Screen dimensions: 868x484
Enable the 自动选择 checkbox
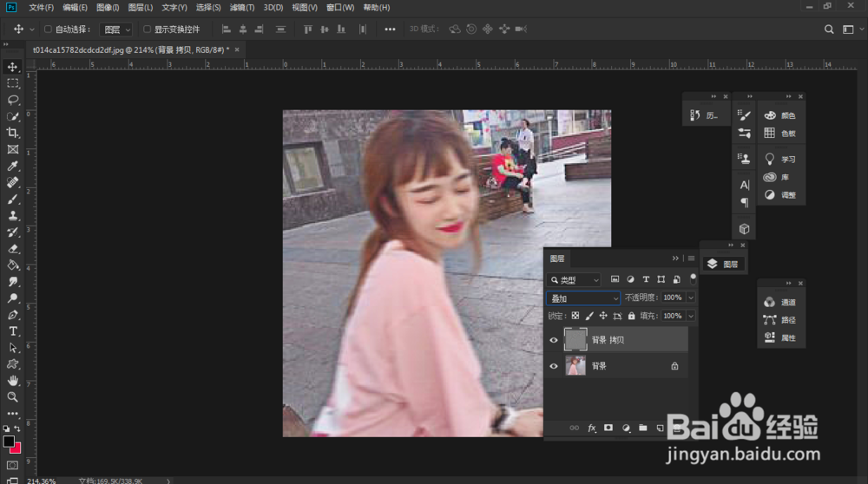pyautogui.click(x=49, y=29)
